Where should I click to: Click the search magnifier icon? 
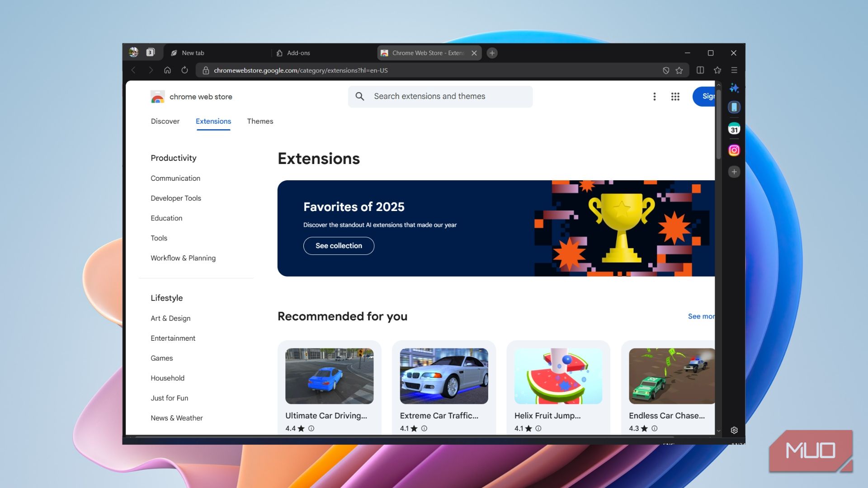(360, 96)
